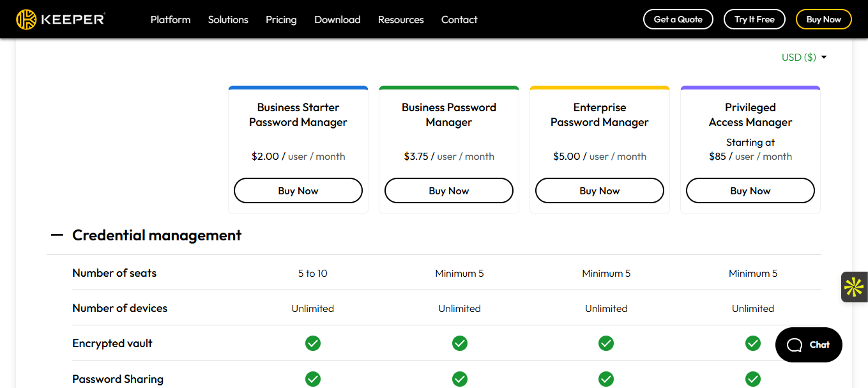868x388 pixels.
Task: Open the Download menu item
Action: pyautogui.click(x=337, y=20)
